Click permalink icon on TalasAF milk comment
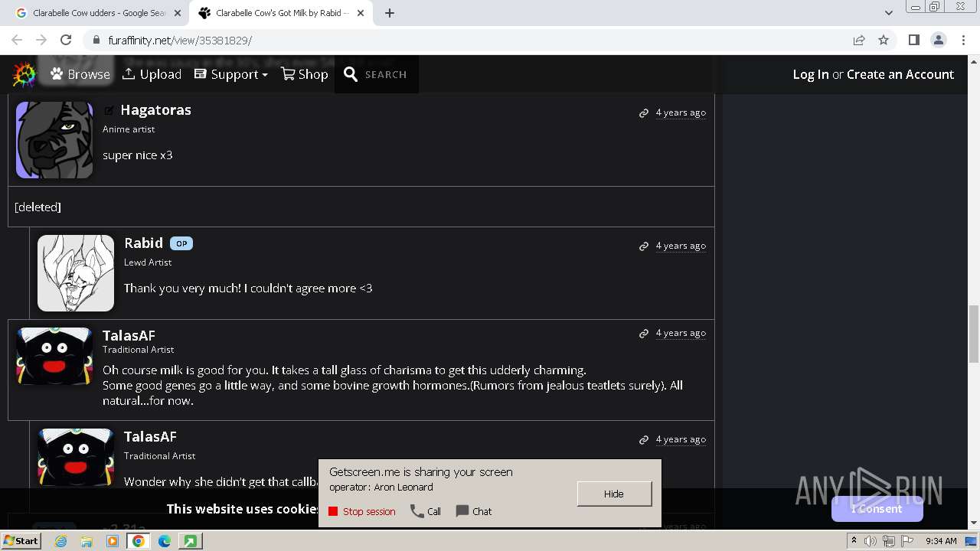 pos(644,334)
